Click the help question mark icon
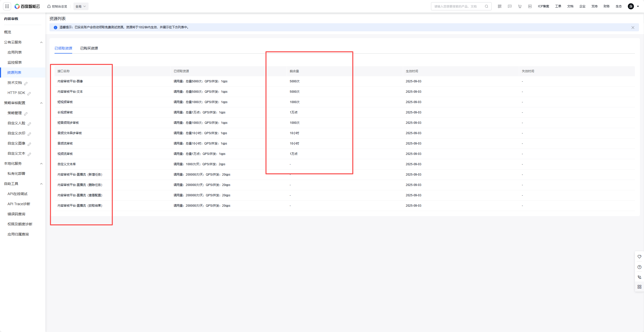 point(639,267)
